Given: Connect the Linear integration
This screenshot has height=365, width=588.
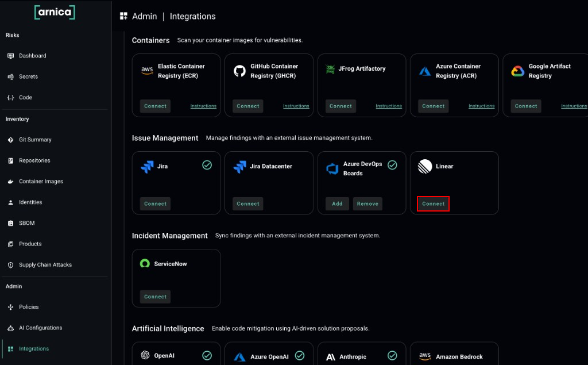Looking at the screenshot, I should coord(433,203).
